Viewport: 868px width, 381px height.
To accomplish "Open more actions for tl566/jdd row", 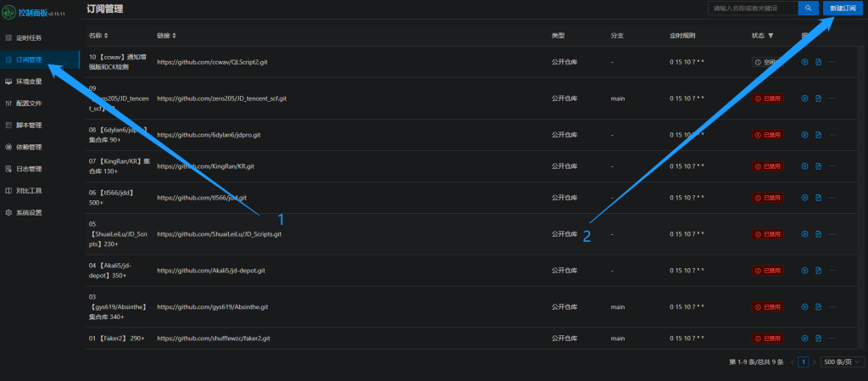I will 832,198.
